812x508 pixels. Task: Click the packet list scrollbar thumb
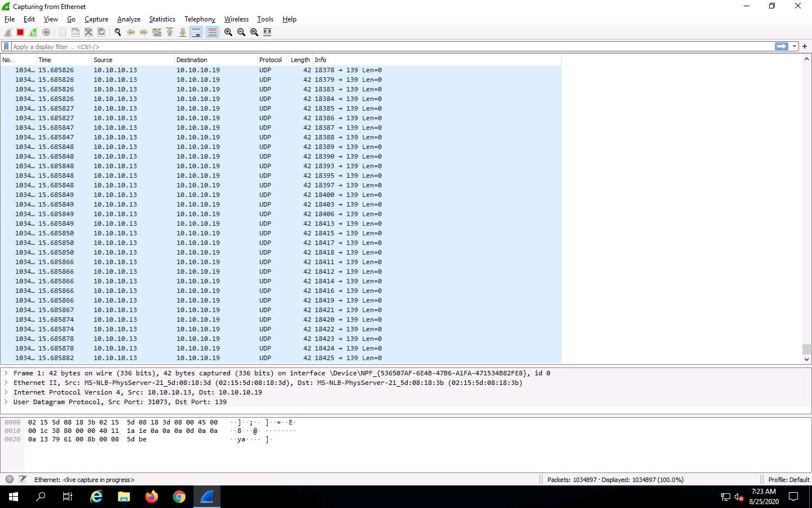[806, 349]
